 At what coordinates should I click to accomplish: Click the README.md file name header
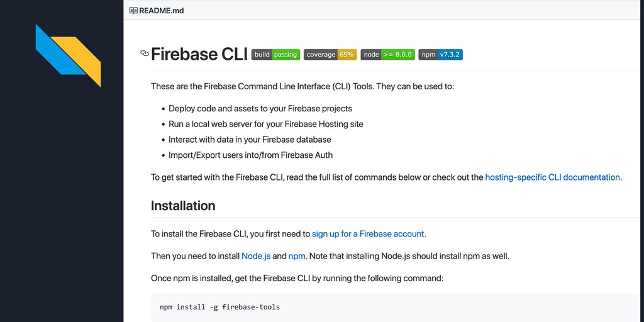[x=162, y=11]
